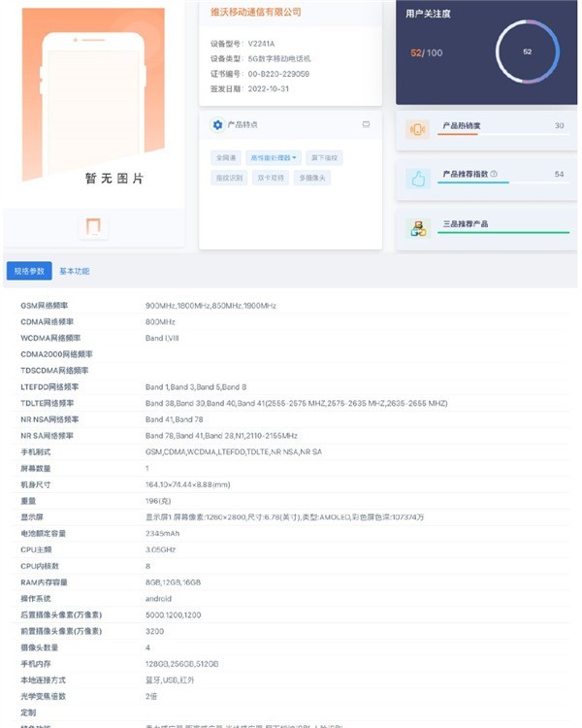Click the thumbs-up icon for 产品推荐指数
Screen dimensions: 582x728
(x=418, y=179)
